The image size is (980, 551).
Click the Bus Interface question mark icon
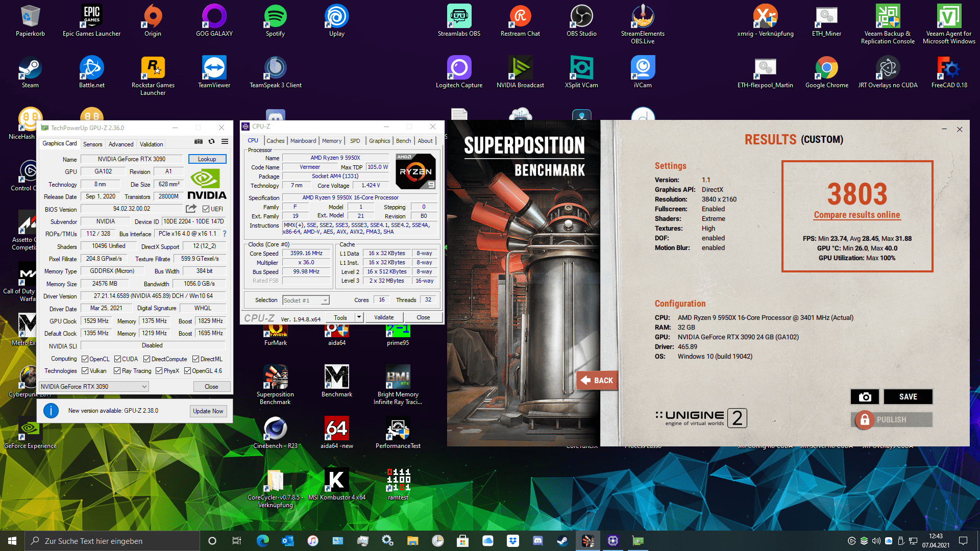[225, 234]
